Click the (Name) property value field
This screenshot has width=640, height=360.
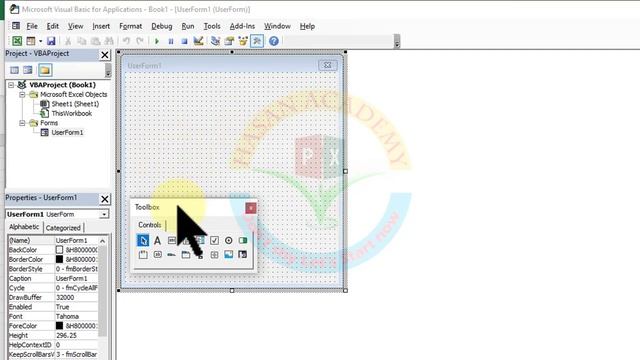(x=77, y=240)
